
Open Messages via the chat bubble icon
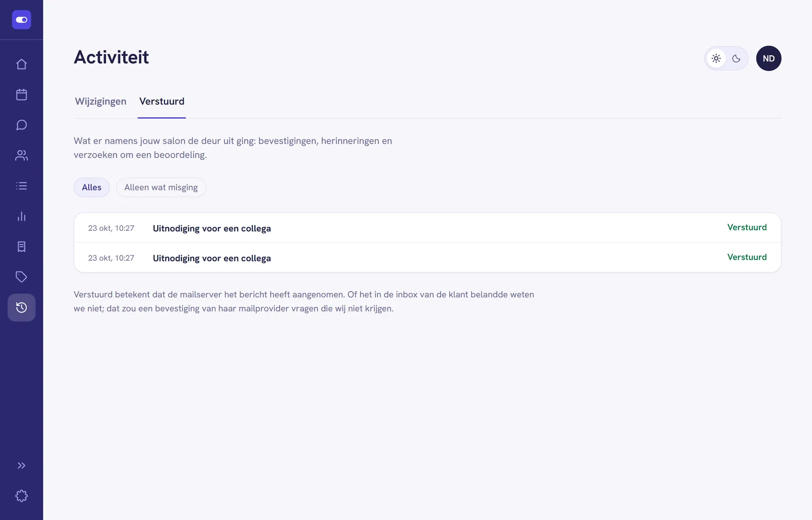[21, 125]
